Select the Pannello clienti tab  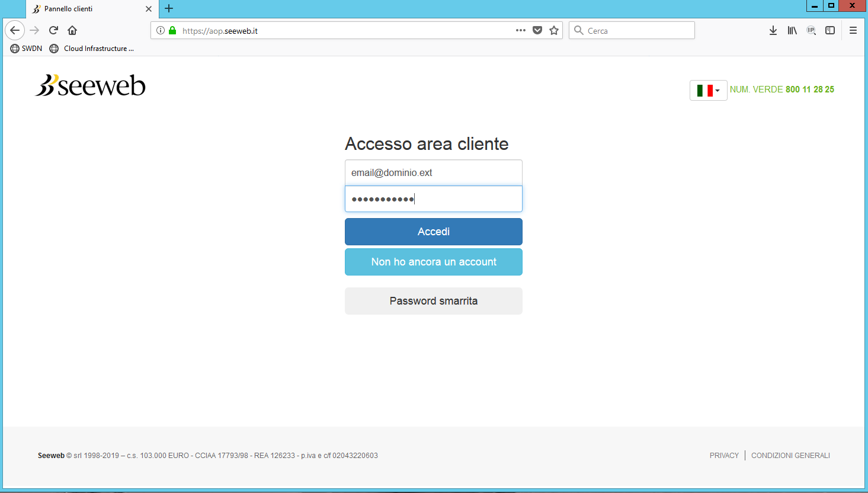(92, 9)
